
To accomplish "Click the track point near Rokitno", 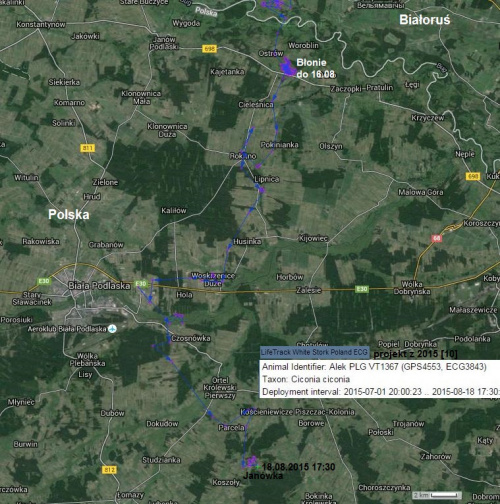I will click(x=243, y=155).
